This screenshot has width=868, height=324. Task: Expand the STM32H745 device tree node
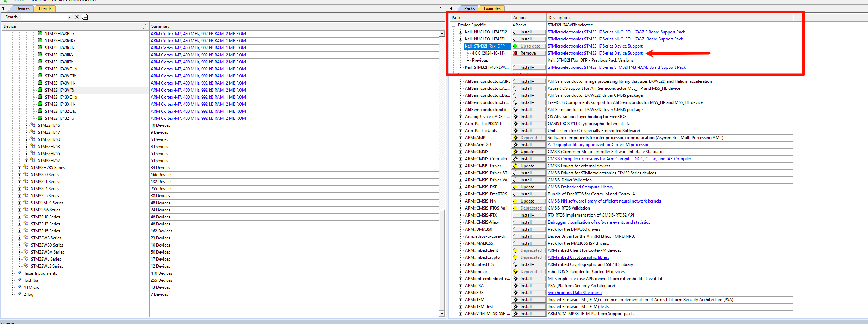coord(26,125)
